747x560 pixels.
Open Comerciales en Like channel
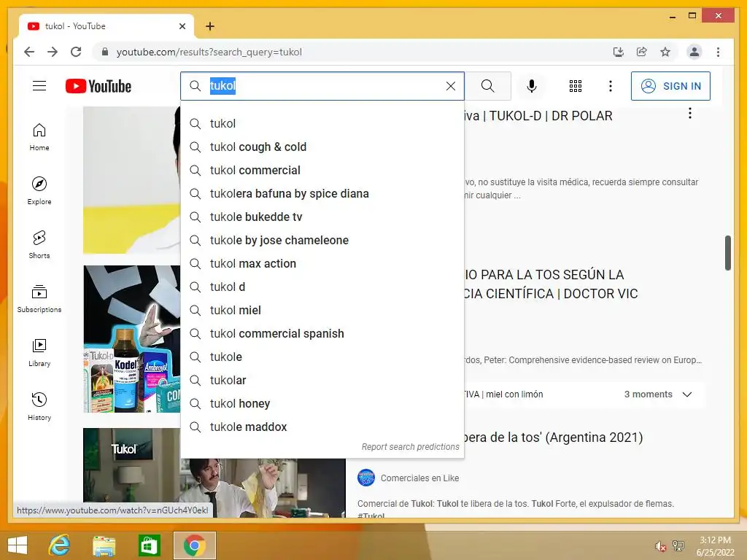[x=419, y=478]
